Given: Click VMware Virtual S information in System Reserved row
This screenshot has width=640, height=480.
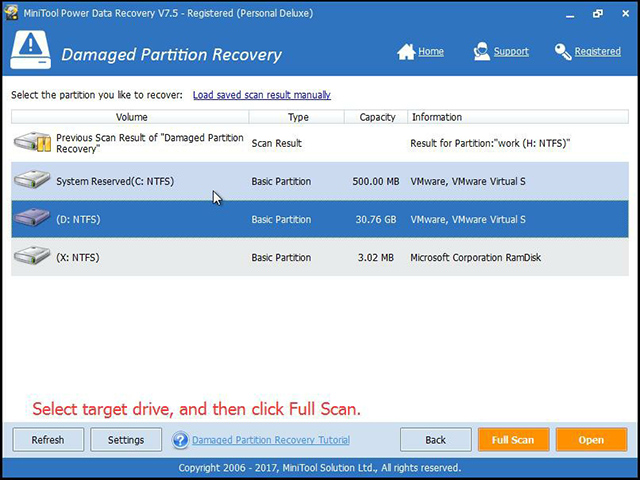Looking at the screenshot, I should [x=468, y=181].
